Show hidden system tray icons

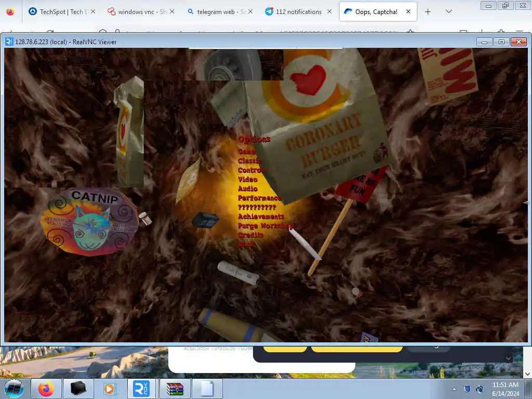pyautogui.click(x=454, y=389)
